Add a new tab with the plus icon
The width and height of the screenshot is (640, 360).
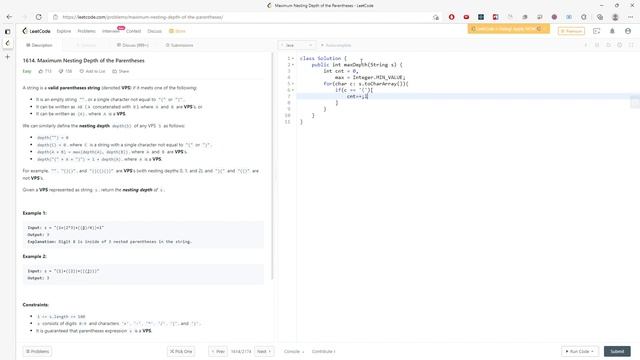(x=7, y=57)
